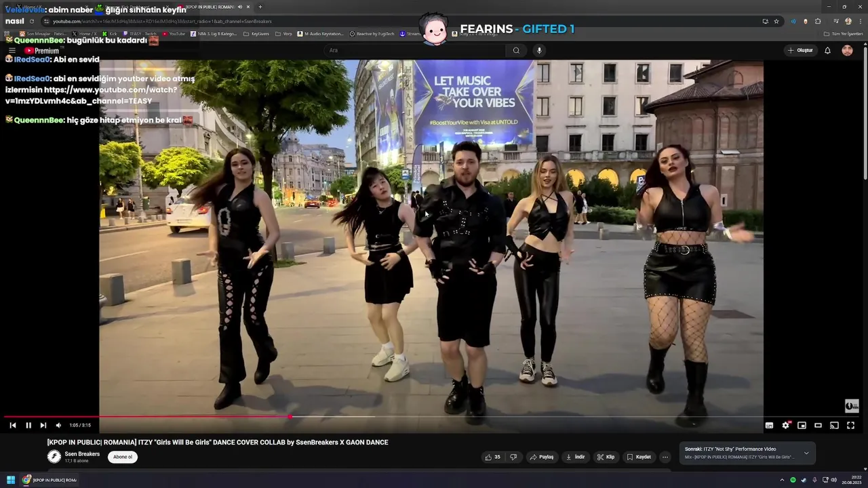Image resolution: width=868 pixels, height=488 pixels.
Task: Dislike the video thumbs-down icon
Action: (513, 457)
